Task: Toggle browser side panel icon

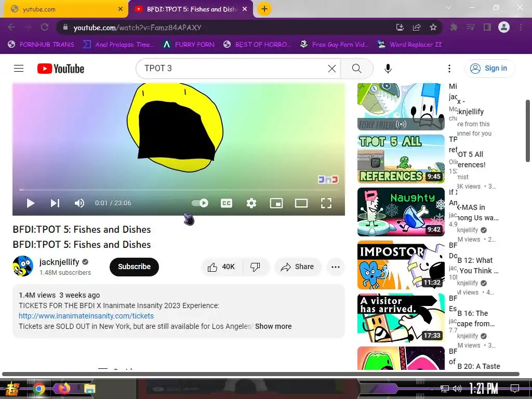Action: pyautogui.click(x=487, y=28)
